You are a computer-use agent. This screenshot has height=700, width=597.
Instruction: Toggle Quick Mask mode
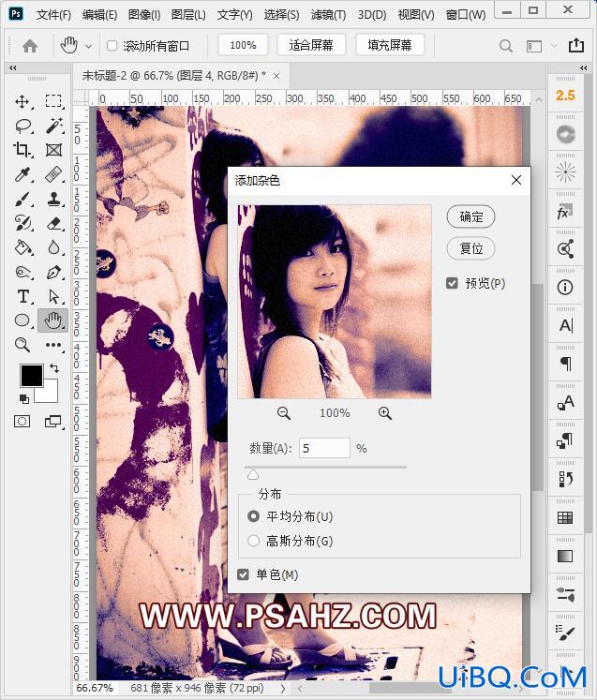pos(22,421)
